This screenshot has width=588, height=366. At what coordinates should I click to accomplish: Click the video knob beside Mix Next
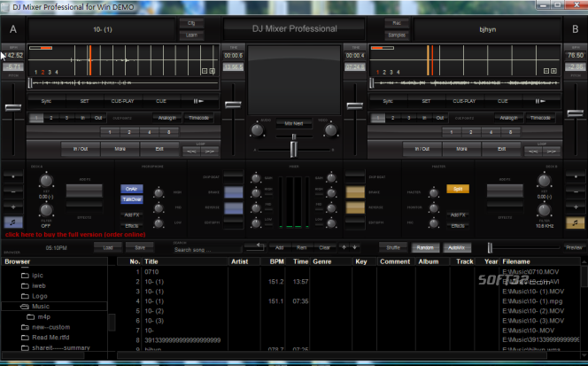coord(331,130)
